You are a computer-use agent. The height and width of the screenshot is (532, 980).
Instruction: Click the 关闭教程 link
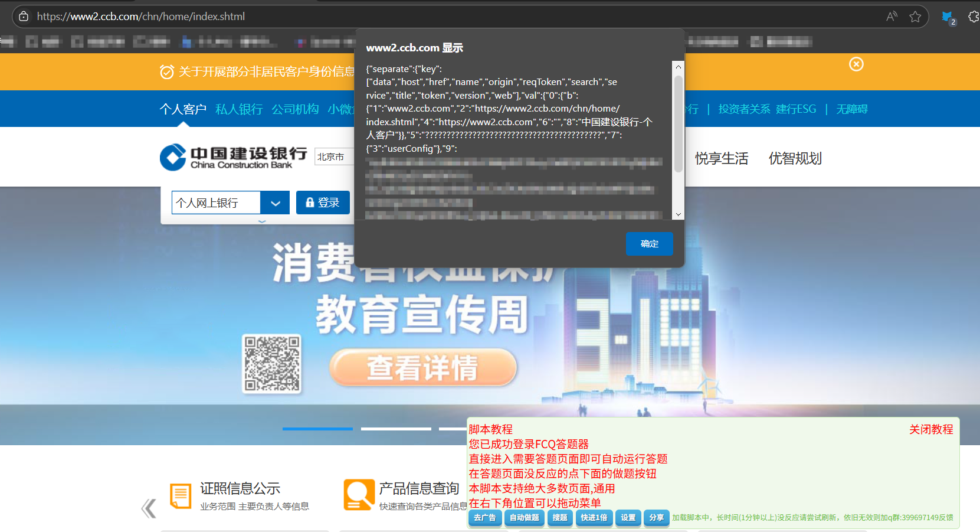tap(930, 429)
